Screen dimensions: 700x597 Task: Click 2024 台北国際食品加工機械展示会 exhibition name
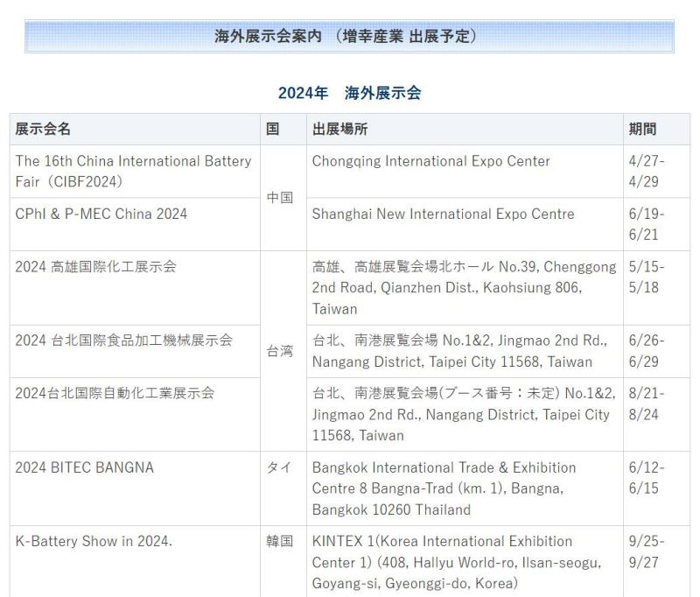pos(123,341)
